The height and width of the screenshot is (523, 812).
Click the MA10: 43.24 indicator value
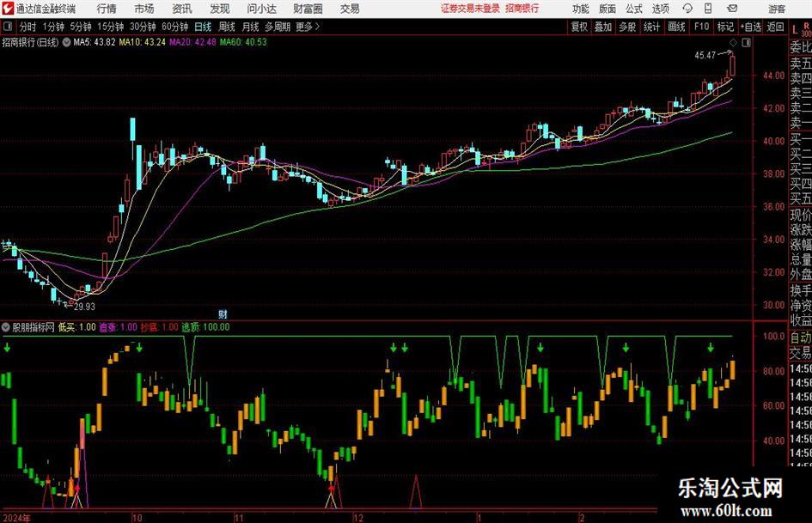(143, 42)
